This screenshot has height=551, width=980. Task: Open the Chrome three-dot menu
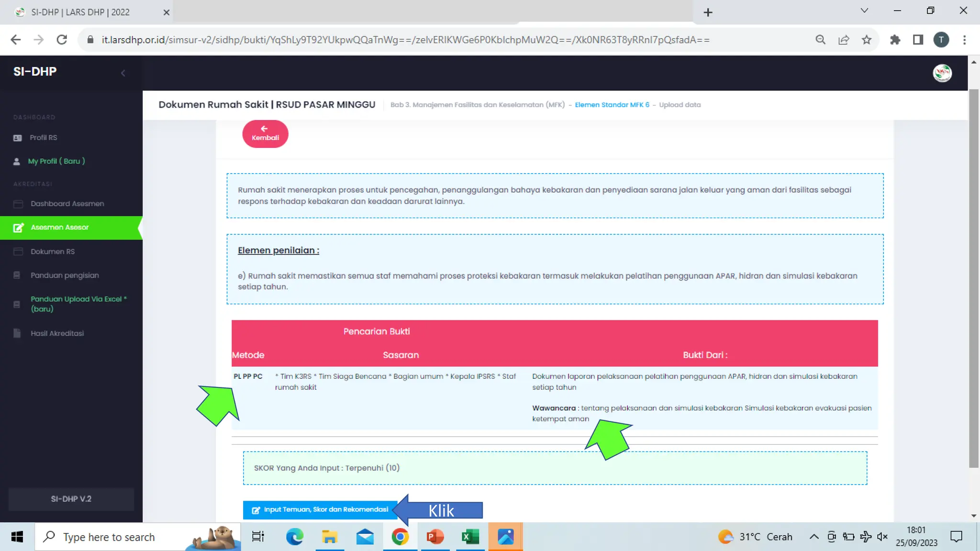964,40
